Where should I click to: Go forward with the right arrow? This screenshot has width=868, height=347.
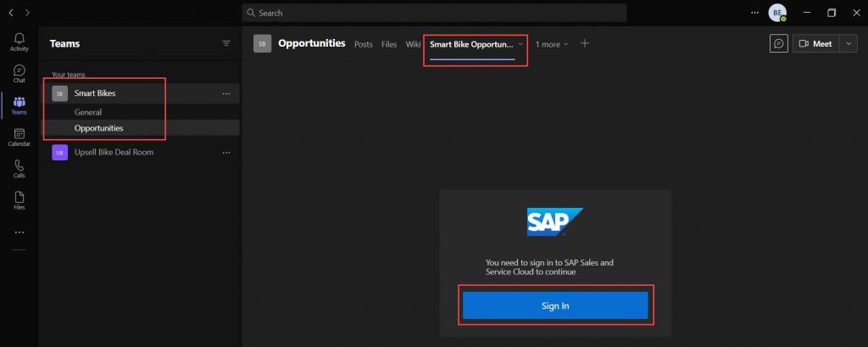coord(28,12)
